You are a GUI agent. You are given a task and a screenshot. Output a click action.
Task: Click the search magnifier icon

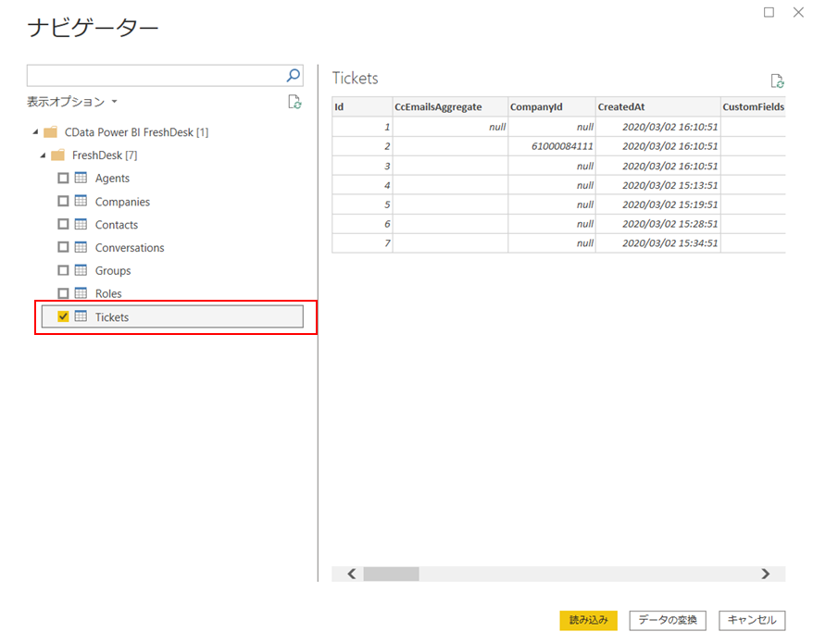[x=294, y=76]
